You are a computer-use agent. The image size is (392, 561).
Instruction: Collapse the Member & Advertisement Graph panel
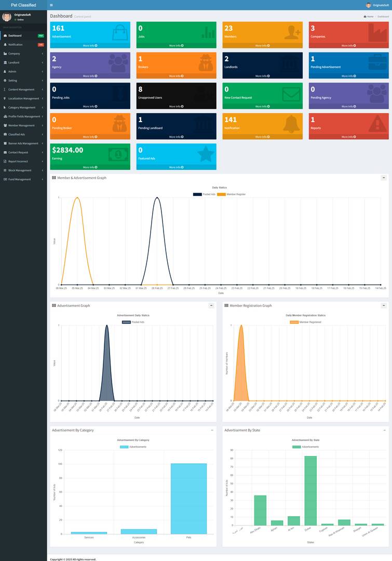point(384,178)
